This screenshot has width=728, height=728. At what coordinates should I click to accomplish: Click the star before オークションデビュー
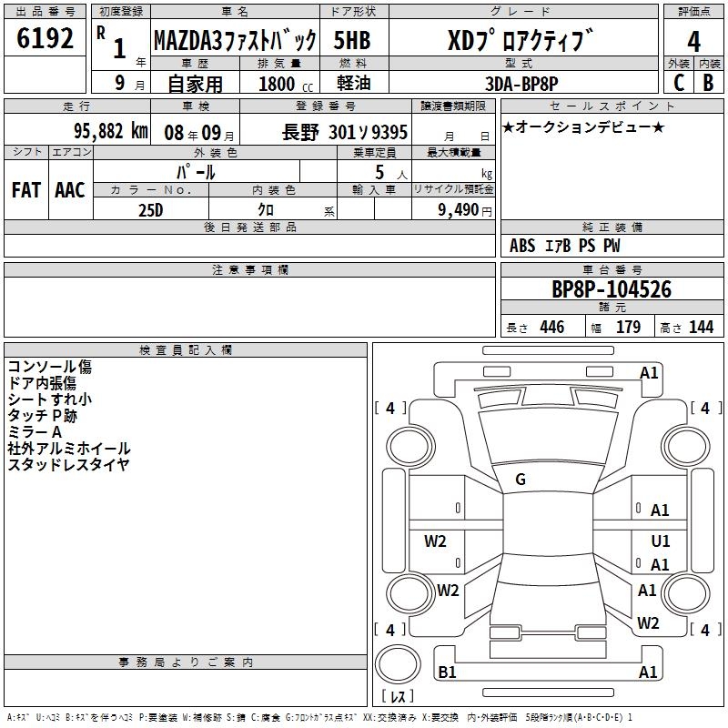point(509,126)
